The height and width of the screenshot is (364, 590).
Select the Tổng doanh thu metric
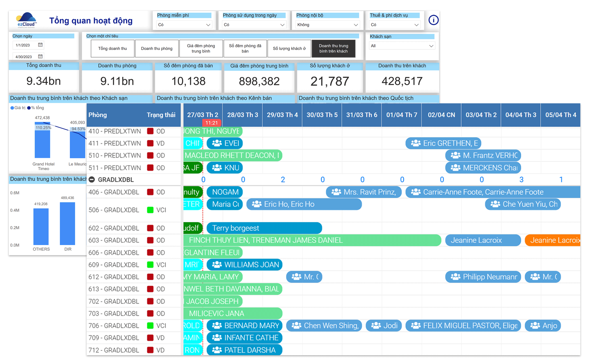click(112, 49)
